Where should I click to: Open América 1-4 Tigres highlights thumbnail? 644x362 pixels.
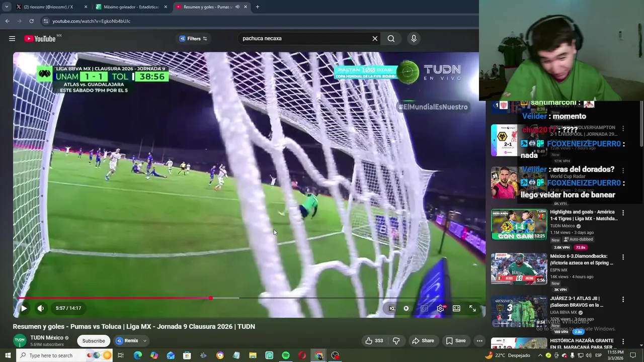[x=519, y=225]
